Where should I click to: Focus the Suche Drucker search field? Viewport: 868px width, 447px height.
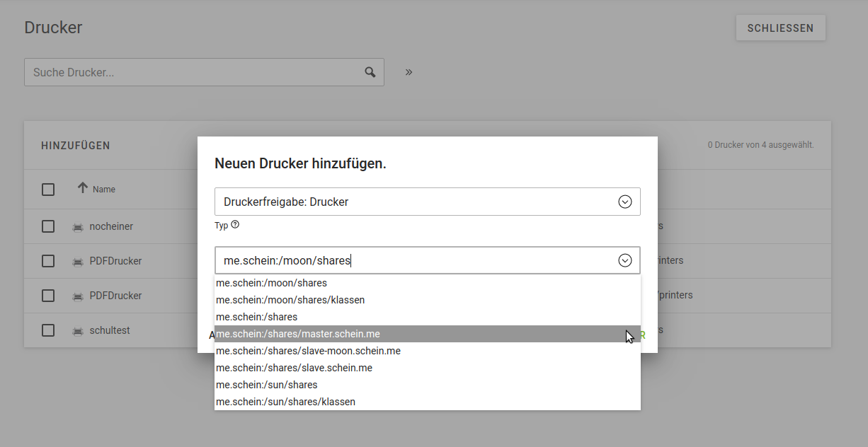click(x=191, y=72)
